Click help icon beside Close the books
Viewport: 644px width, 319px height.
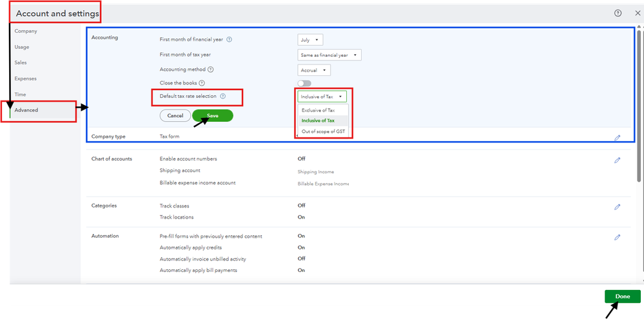point(202,83)
